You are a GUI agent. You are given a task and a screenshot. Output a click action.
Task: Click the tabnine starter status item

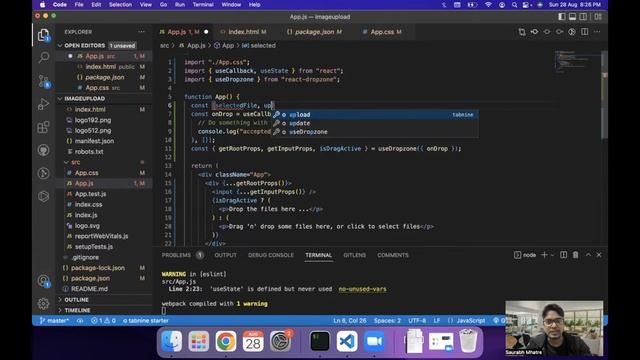coord(146,321)
